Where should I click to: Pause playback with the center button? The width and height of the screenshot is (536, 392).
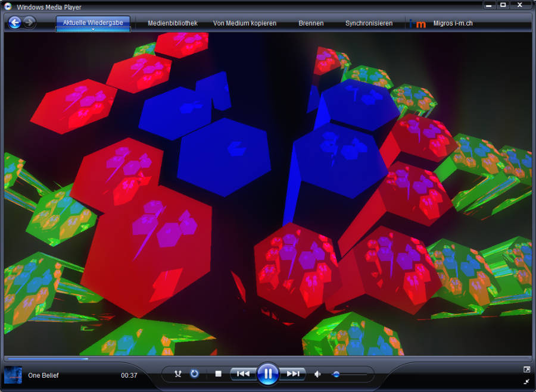point(268,374)
